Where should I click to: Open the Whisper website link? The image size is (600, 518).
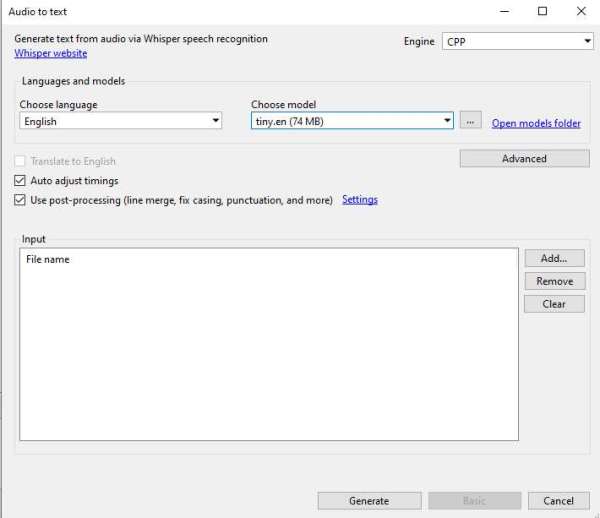[50, 54]
